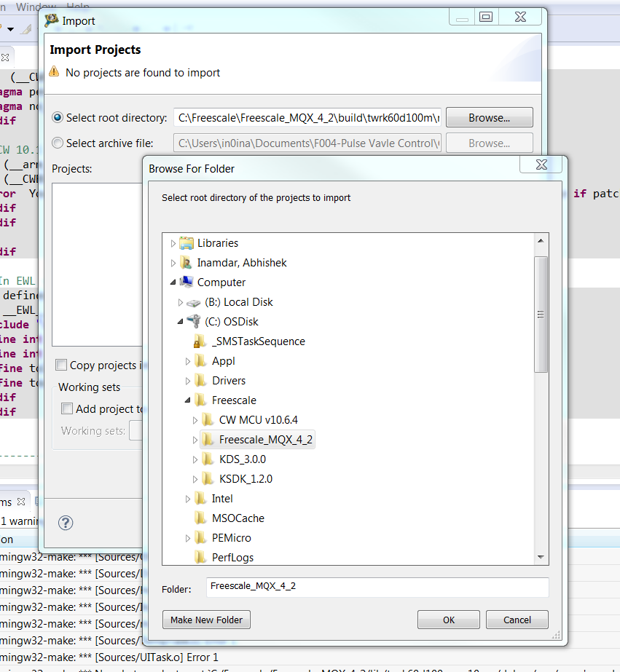620x672 pixels.
Task: Click the KSDK_1.2.0 folder icon
Action: [x=208, y=479]
